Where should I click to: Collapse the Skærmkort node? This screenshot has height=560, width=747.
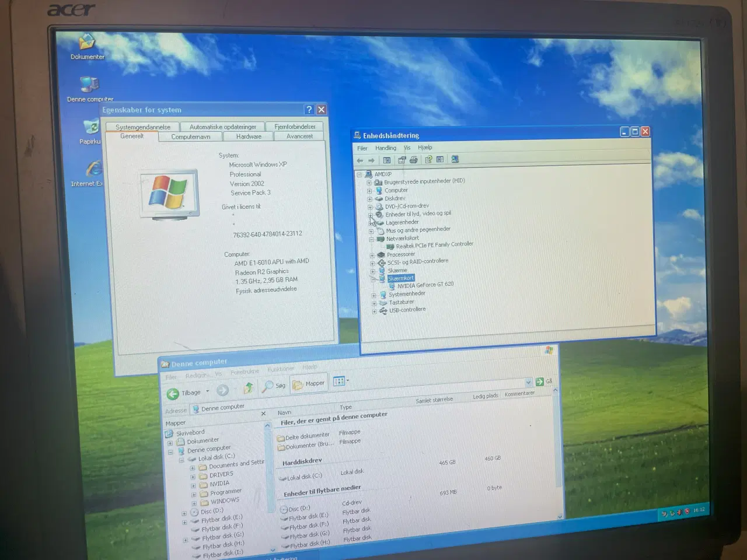(x=373, y=279)
